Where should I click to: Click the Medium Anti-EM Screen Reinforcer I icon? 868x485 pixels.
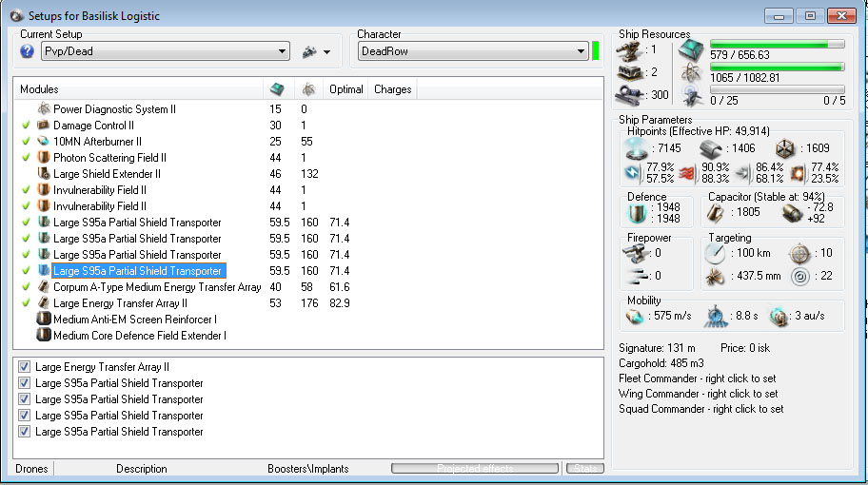pos(44,320)
